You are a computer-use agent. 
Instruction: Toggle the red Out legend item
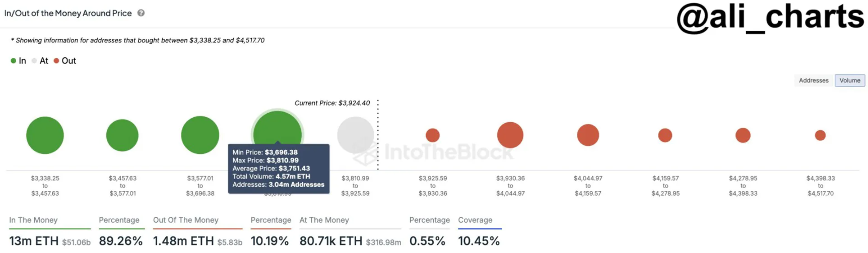64,61
